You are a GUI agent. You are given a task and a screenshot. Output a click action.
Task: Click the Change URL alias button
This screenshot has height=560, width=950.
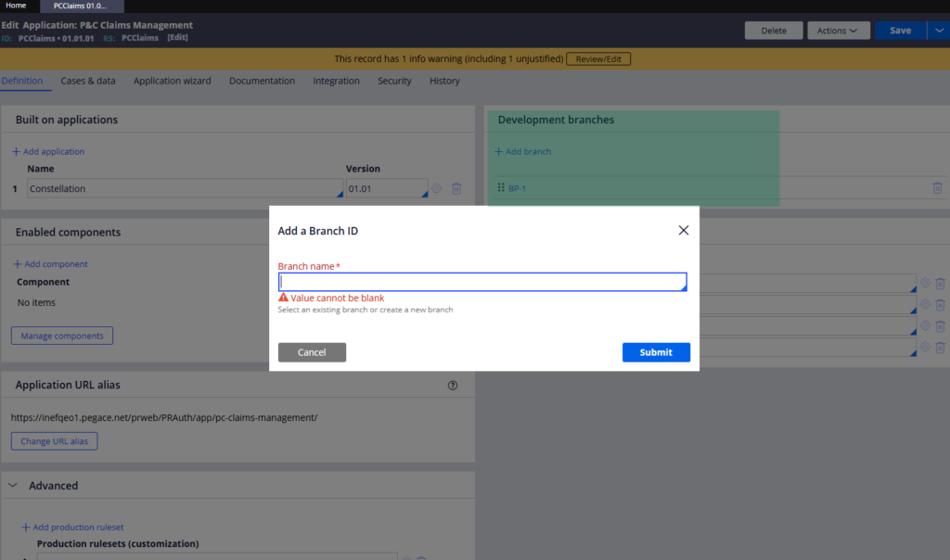point(54,440)
